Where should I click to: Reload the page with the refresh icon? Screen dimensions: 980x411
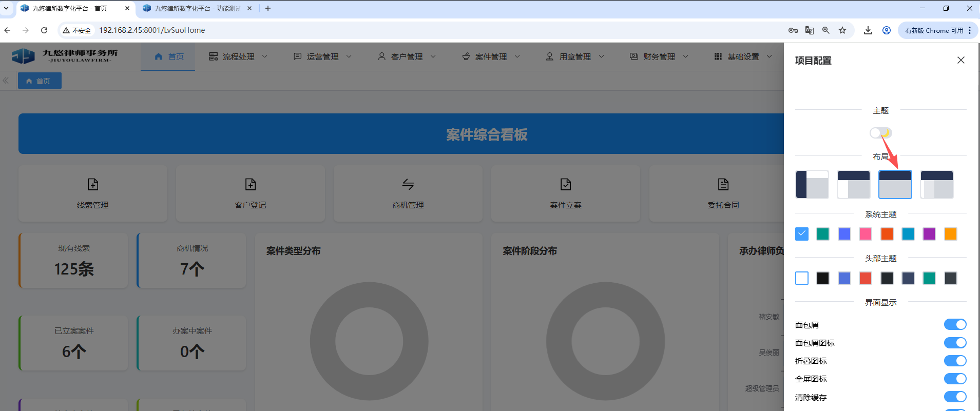pos(44,30)
